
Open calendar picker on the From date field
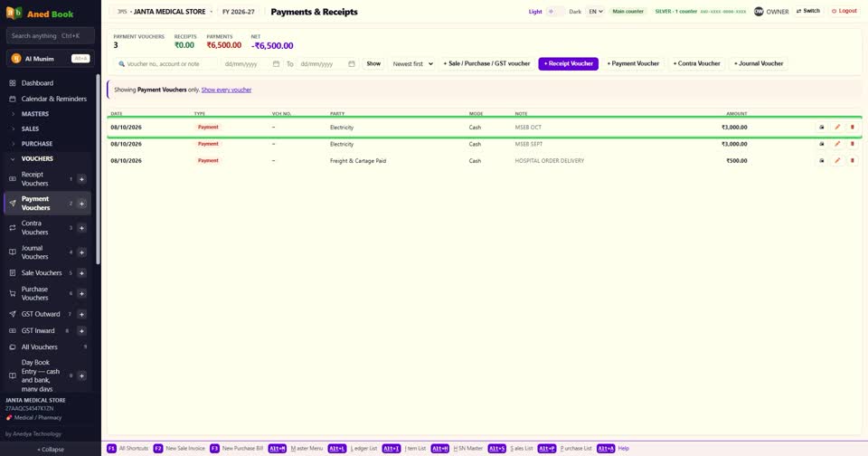(277, 63)
